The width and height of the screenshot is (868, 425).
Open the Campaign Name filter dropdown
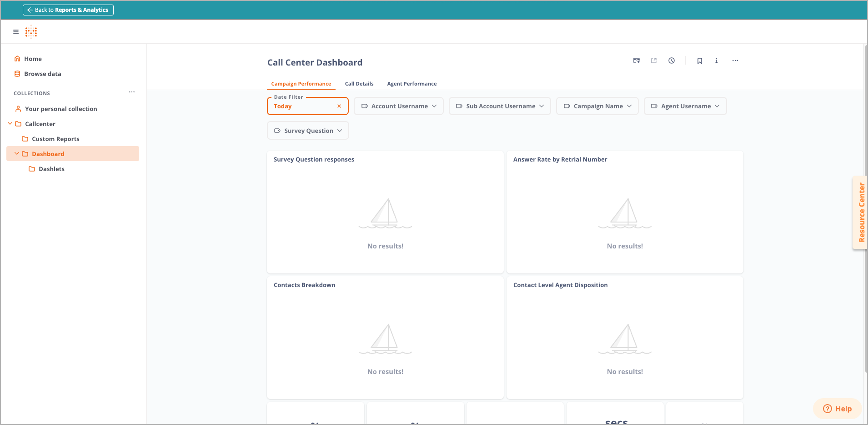point(597,106)
